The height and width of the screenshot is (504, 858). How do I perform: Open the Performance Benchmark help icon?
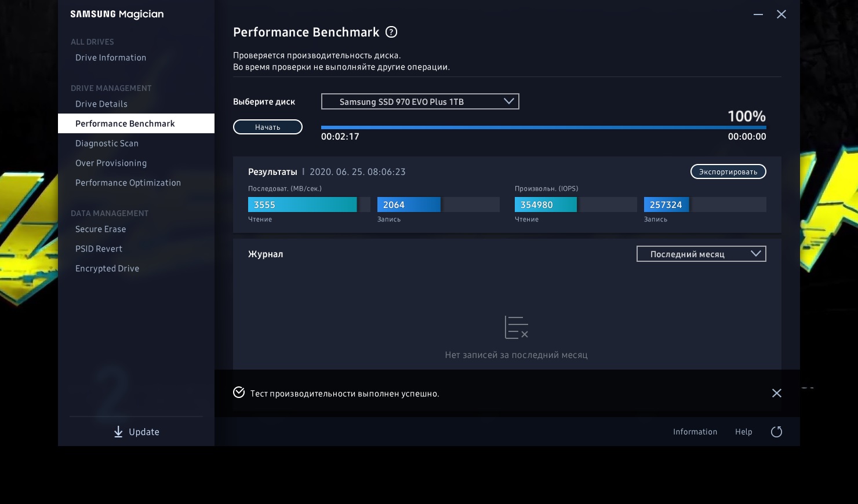391,32
